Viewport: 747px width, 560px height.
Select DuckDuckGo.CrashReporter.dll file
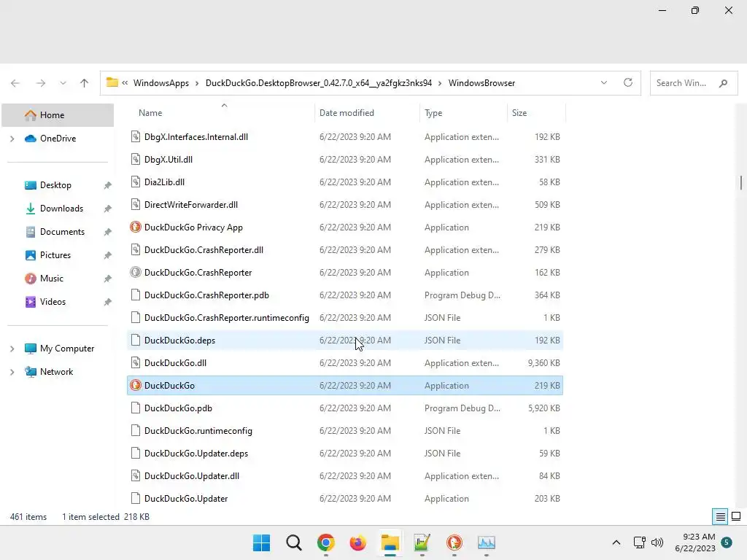(345, 249)
